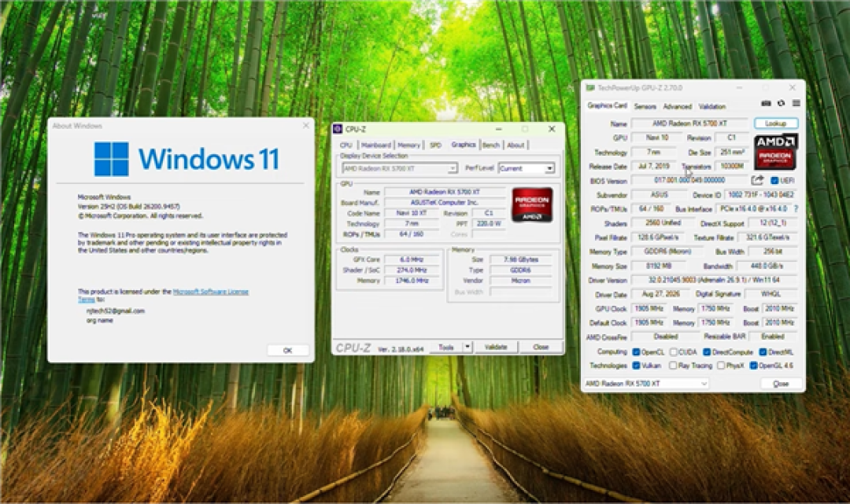Switch to the About tab in CPU-Z
850x504 pixels.
pos(516,145)
